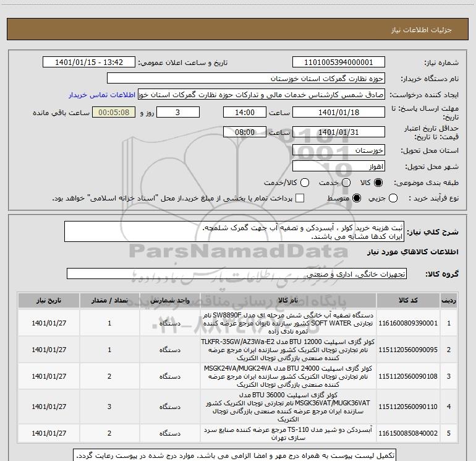Click the اطلاعات کالاهای مورد نیاز heading
Viewport: 476px width, 461px height.
413,252
